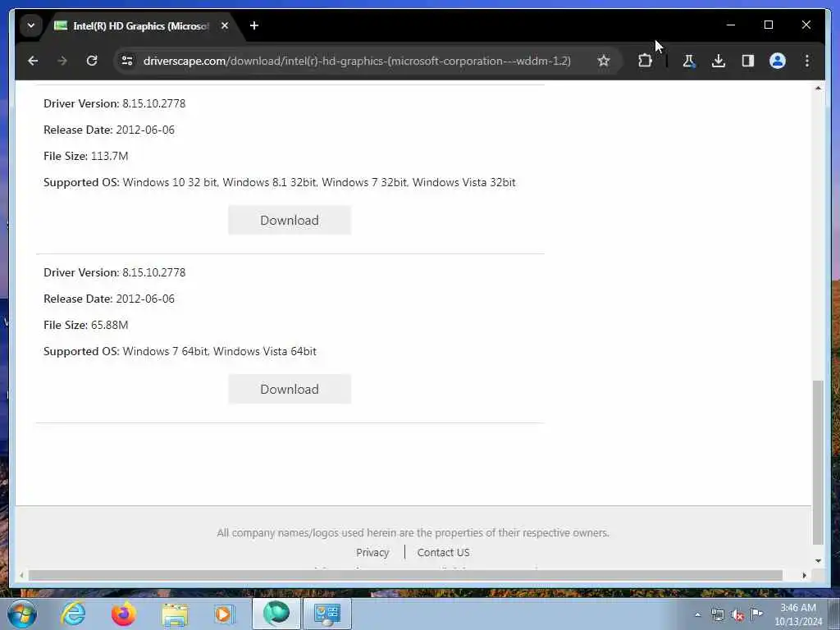The image size is (840, 630).
Task: Close the Intel(R) HD Graphics tab
Action: [225, 25]
